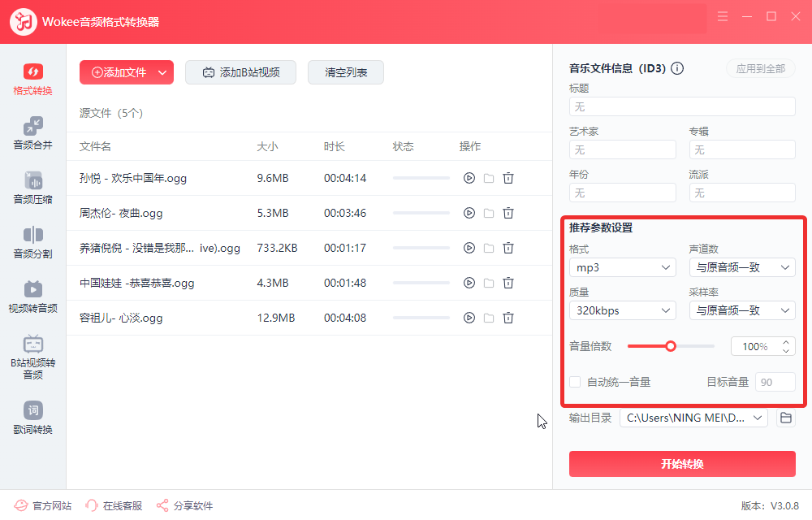Start conversion with 开始转换 button
Image resolution: width=812 pixels, height=520 pixels.
click(x=682, y=464)
